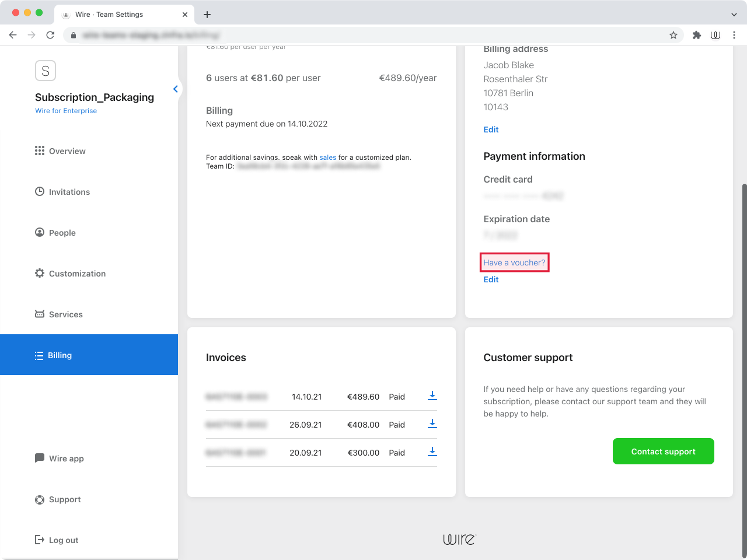Viewport: 747px width, 560px height.
Task: Download the 26.09.21 invoice
Action: coord(432,424)
